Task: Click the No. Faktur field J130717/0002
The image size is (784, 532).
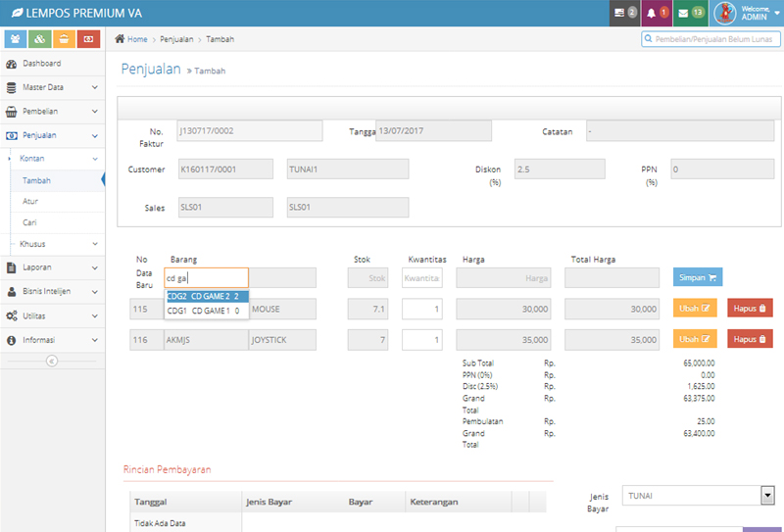Action: point(250,131)
